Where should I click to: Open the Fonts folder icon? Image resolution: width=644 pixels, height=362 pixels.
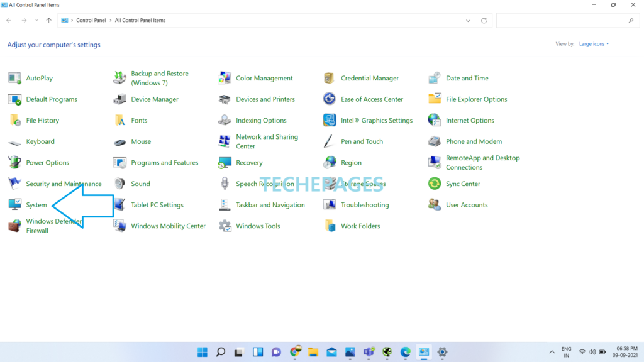tap(119, 120)
